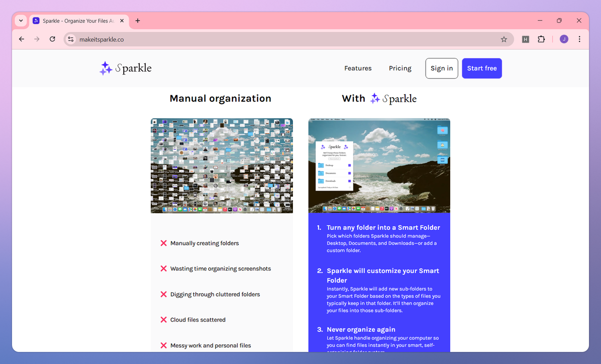The width and height of the screenshot is (601, 364).
Task: Open the extensions puzzle icon
Action: tap(541, 39)
